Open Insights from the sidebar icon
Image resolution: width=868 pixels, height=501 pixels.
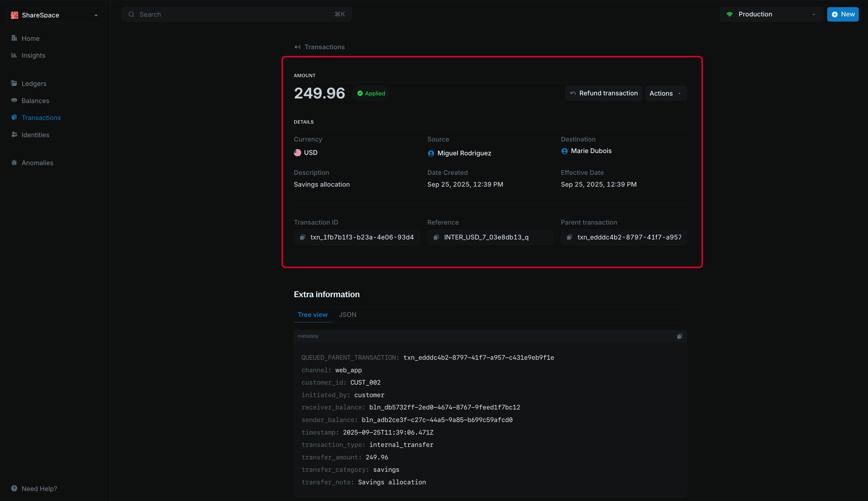14,55
